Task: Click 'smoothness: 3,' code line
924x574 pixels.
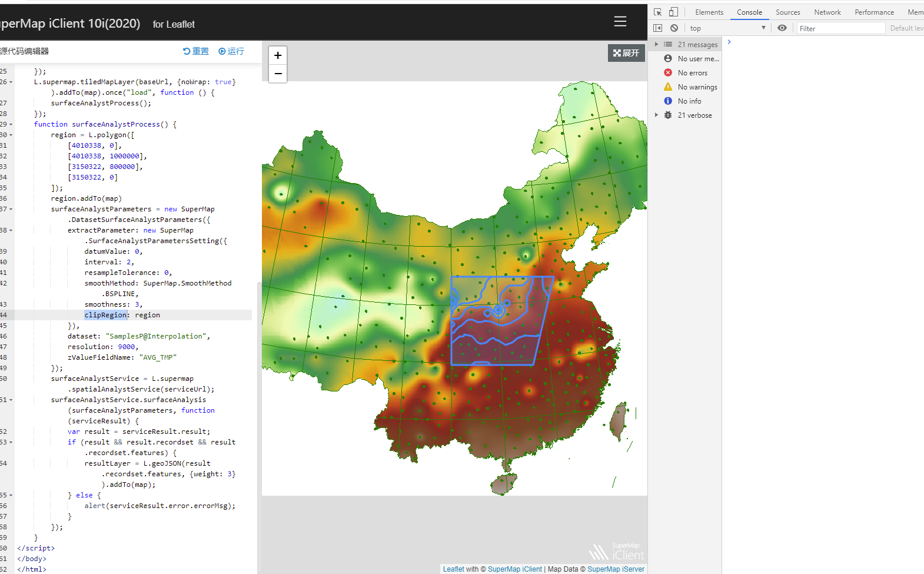Action: point(114,304)
